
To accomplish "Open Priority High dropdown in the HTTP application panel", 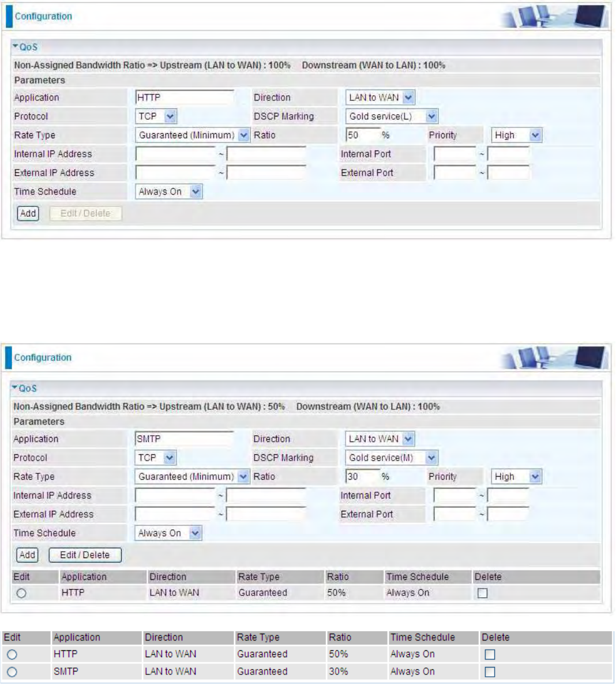I will (517, 135).
